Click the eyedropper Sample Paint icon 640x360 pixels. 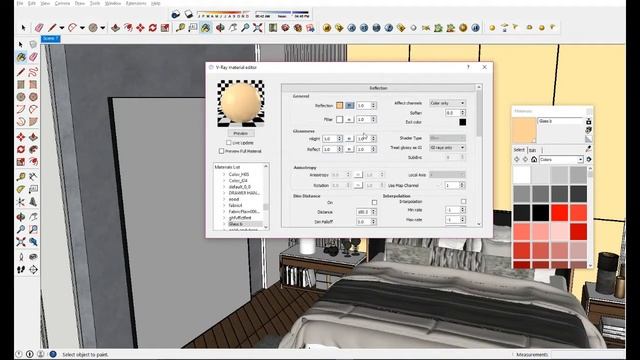pyautogui.click(x=588, y=149)
